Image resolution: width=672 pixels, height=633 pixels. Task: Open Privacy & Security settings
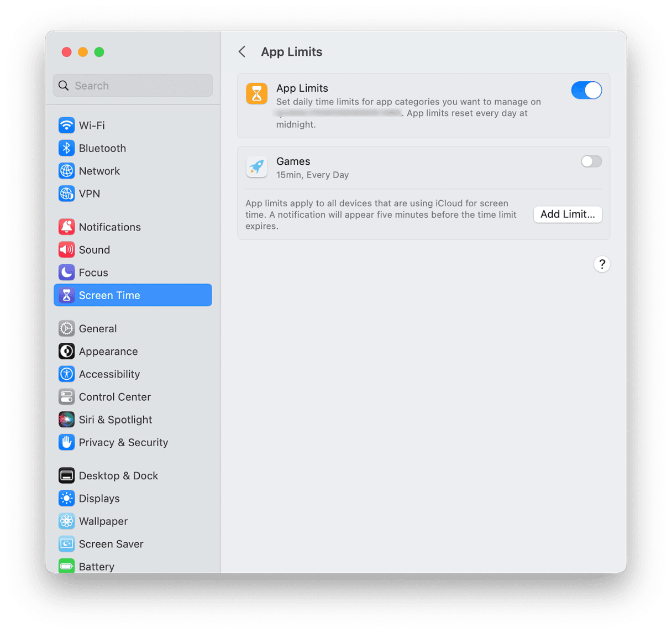click(133, 442)
